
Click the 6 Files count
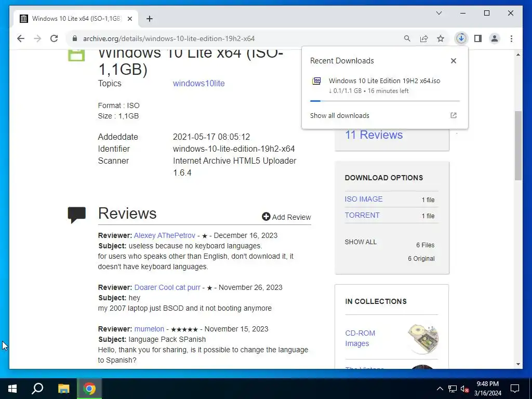tap(425, 245)
